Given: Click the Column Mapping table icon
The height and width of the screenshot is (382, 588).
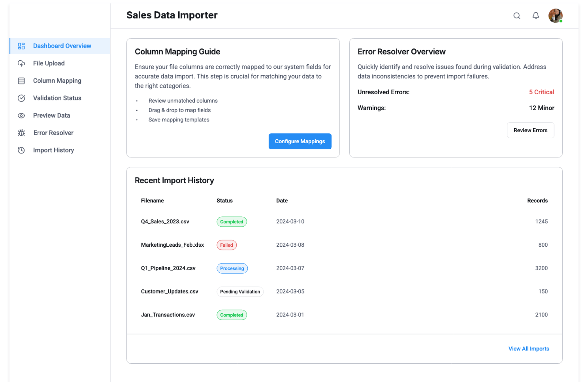Looking at the screenshot, I should pyautogui.click(x=21, y=81).
